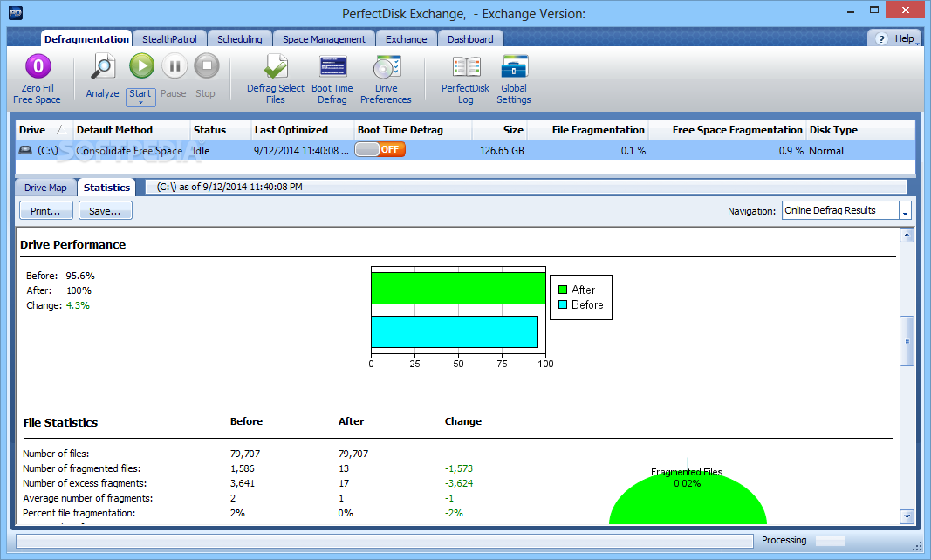Click the Fragmented Files 0.02% chart label
The width and height of the screenshot is (931, 560).
[x=687, y=477]
